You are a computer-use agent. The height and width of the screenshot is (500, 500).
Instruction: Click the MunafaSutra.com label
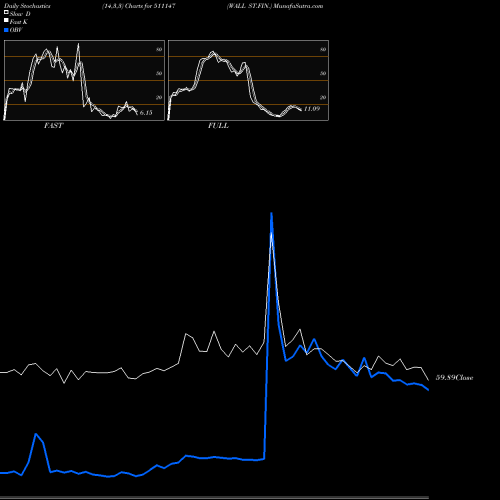coord(298,6)
